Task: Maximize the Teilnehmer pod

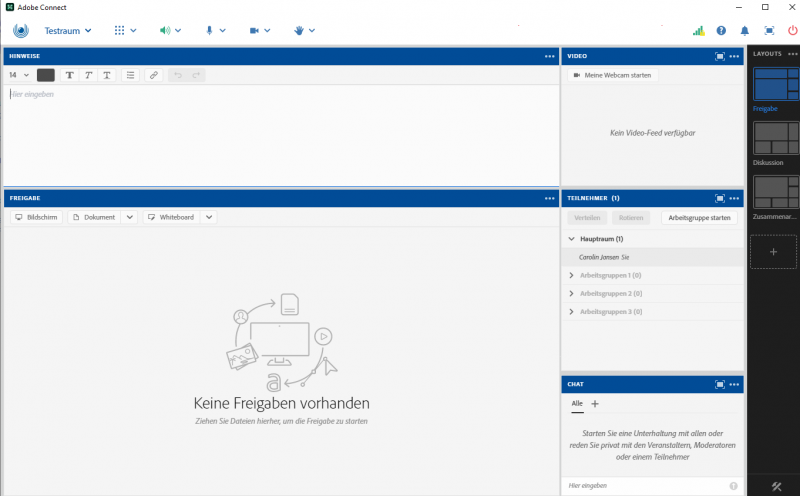Action: pyautogui.click(x=720, y=198)
